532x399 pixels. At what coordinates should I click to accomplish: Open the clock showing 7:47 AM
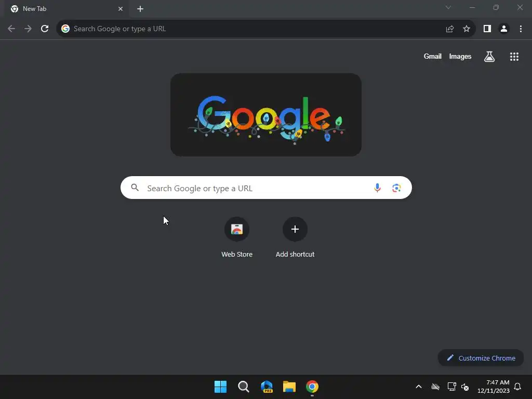[x=494, y=387]
